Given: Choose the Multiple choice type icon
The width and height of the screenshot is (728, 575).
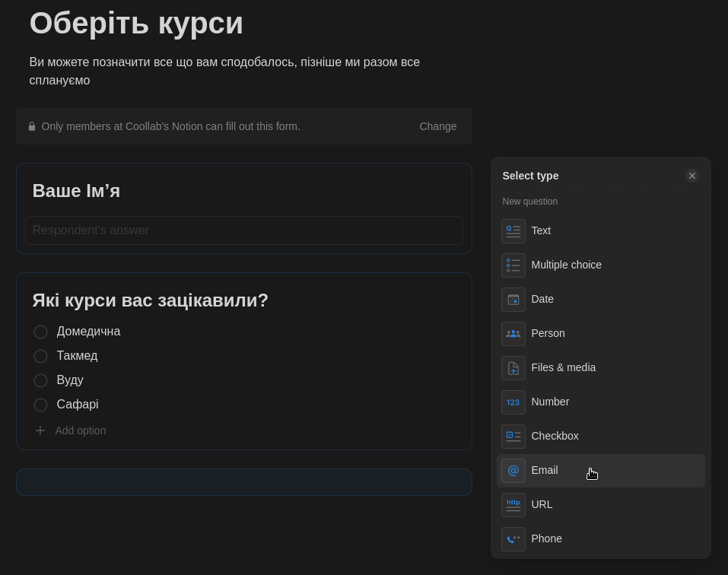Looking at the screenshot, I should click(x=513, y=265).
